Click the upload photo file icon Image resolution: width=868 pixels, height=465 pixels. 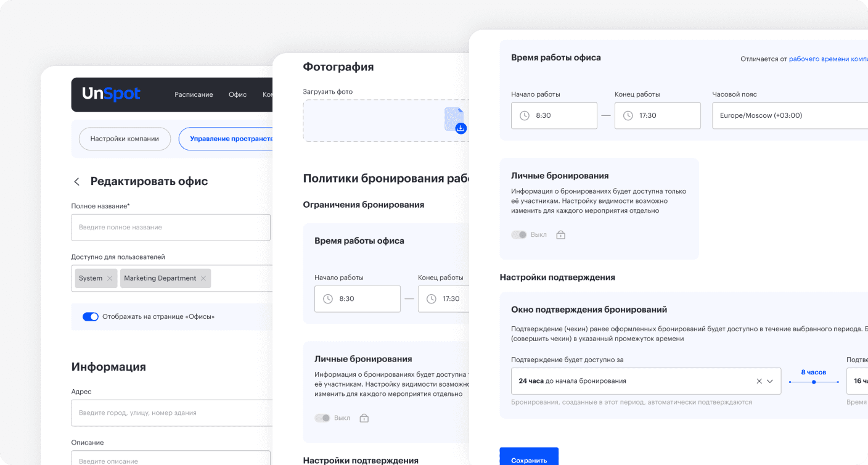455,120
